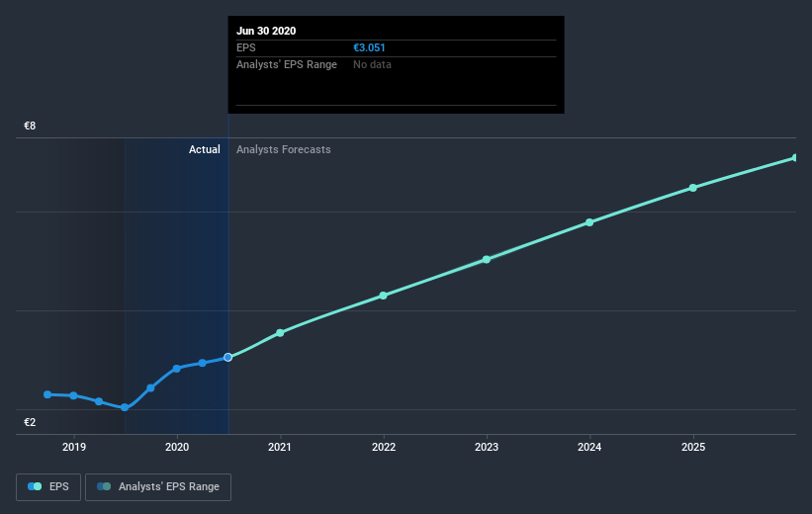Click the €2 y-axis label
This screenshot has height=514, width=812.
tap(30, 422)
